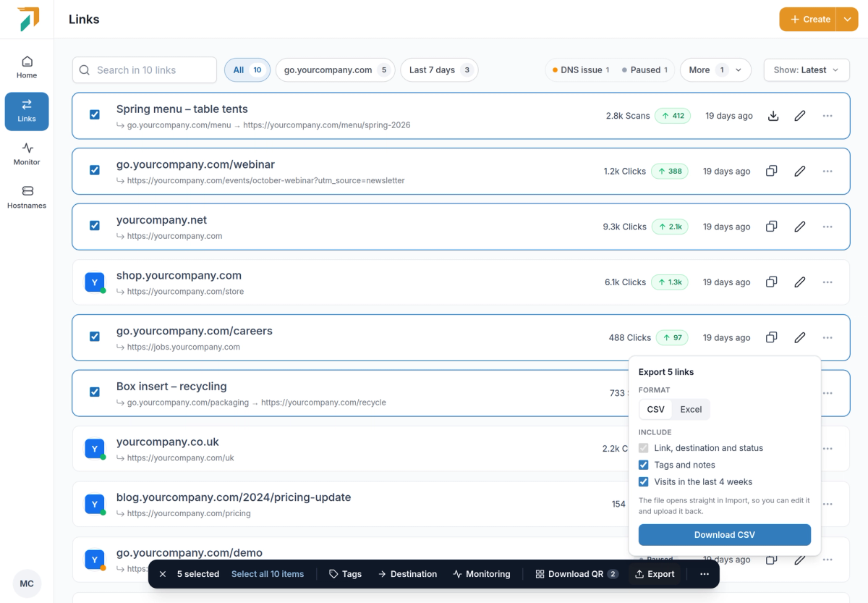Expand the More filters dropdown
Image resolution: width=868 pixels, height=603 pixels.
[x=715, y=70]
